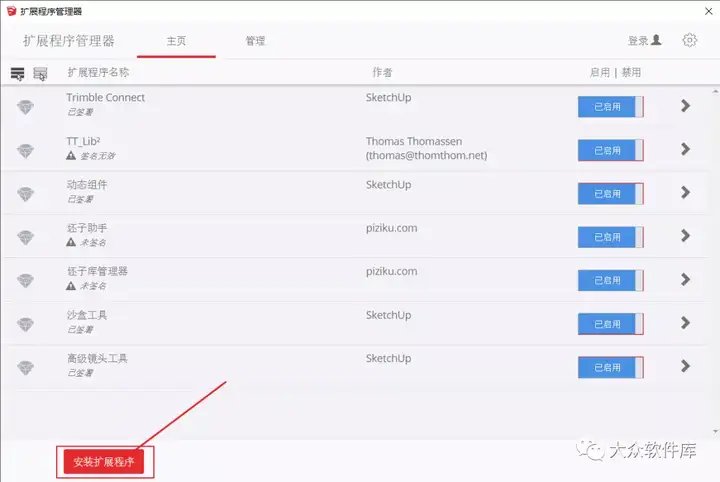Click the ruby icon for 坯子助手
This screenshot has height=482, width=720.
[25, 237]
